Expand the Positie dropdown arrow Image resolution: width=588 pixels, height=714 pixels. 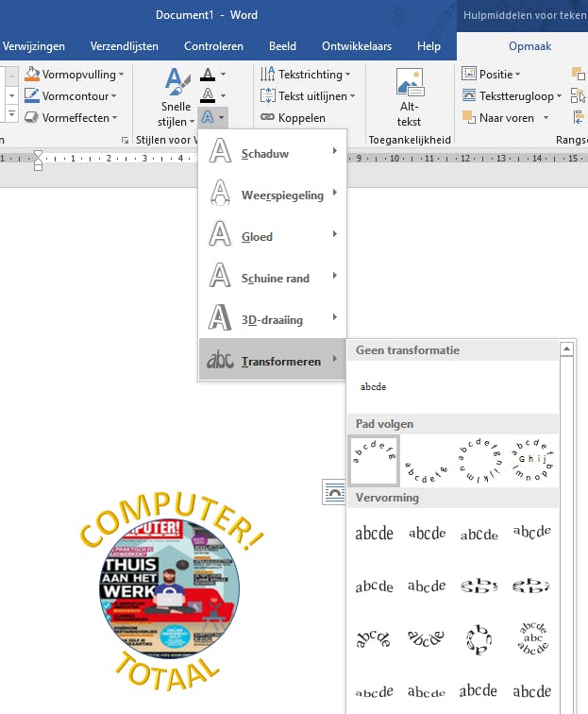[518, 75]
